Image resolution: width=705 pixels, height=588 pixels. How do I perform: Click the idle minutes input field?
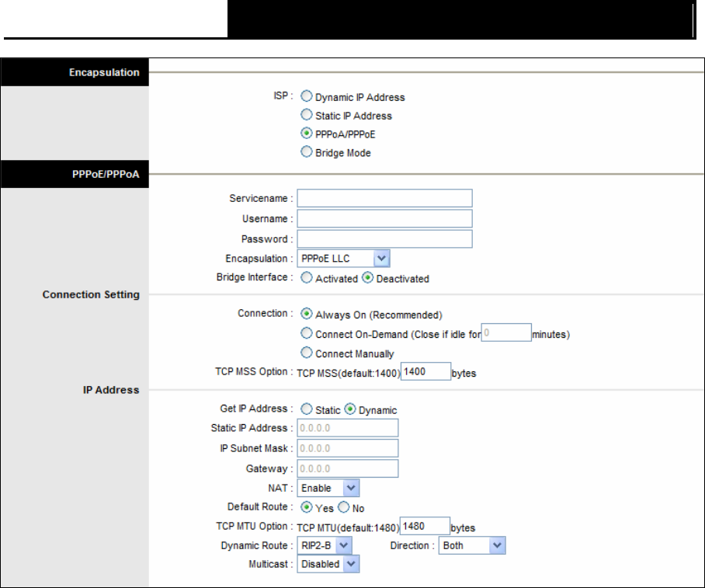point(506,332)
